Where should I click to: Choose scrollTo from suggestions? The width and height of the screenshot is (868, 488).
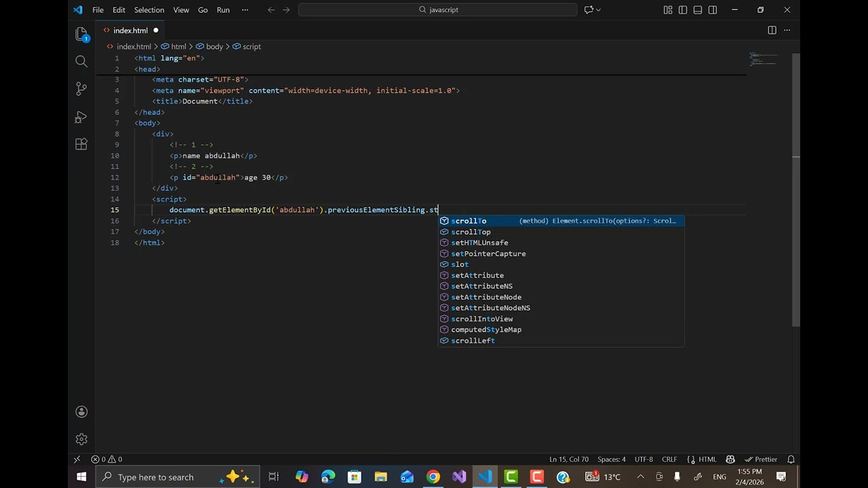pos(561,221)
